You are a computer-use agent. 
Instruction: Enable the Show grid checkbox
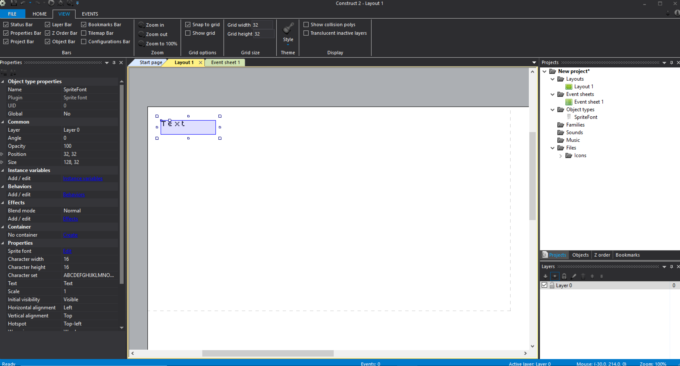tap(188, 33)
